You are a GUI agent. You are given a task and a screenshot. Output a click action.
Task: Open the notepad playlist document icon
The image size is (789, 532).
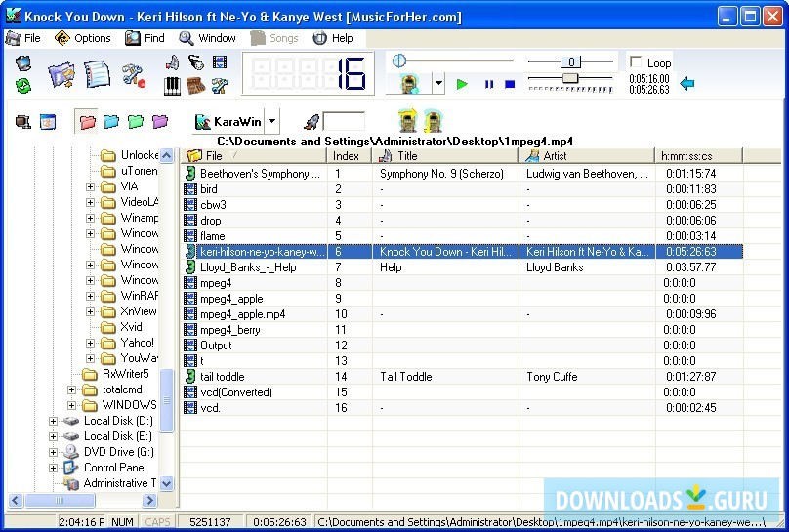97,74
